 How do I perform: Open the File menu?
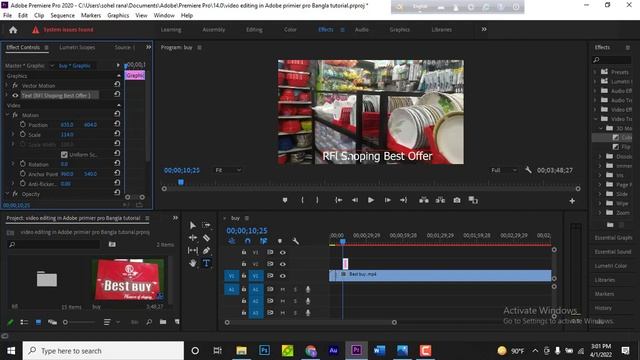pyautogui.click(x=7, y=16)
